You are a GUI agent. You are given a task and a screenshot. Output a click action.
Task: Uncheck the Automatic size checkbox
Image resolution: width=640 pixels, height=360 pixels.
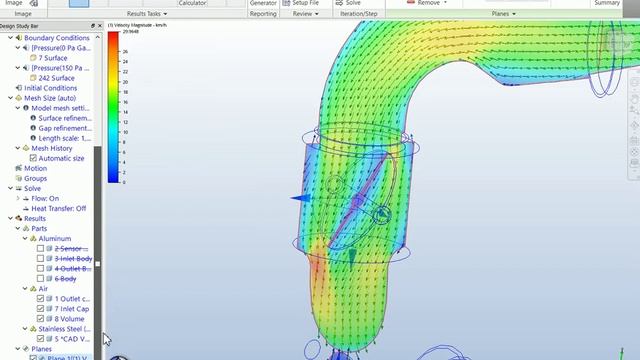point(33,158)
